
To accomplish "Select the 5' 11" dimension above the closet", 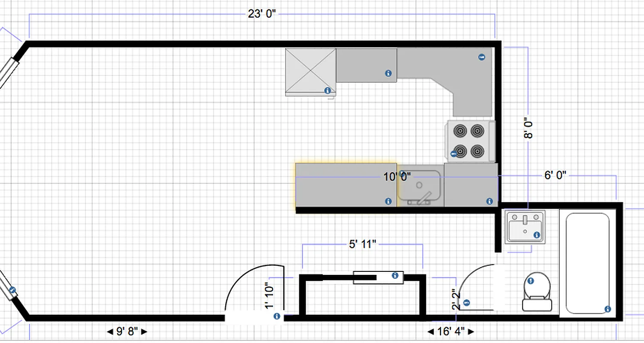I will coord(363,244).
